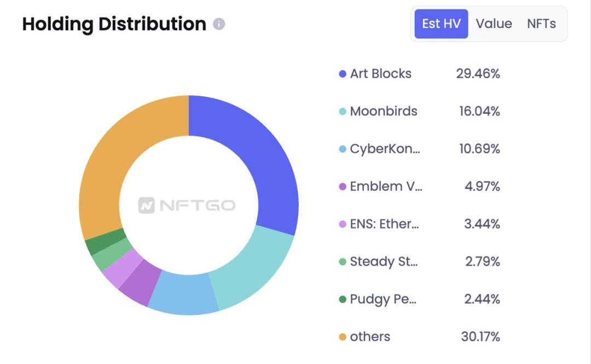Click the Pudgy Pe... legend label
The height and width of the screenshot is (364, 591).
point(383,299)
